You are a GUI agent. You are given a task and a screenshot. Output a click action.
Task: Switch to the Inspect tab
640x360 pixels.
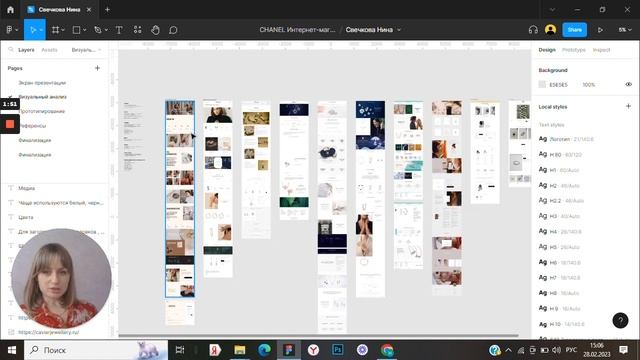click(x=601, y=50)
